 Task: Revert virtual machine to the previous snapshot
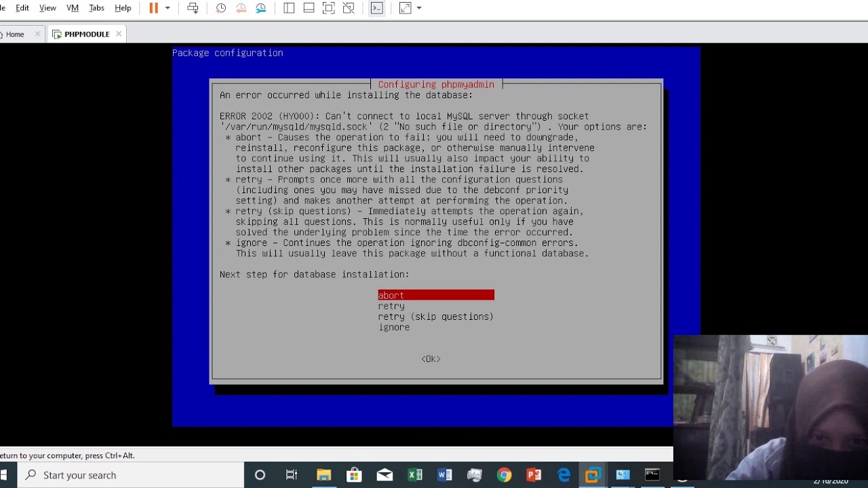[241, 8]
